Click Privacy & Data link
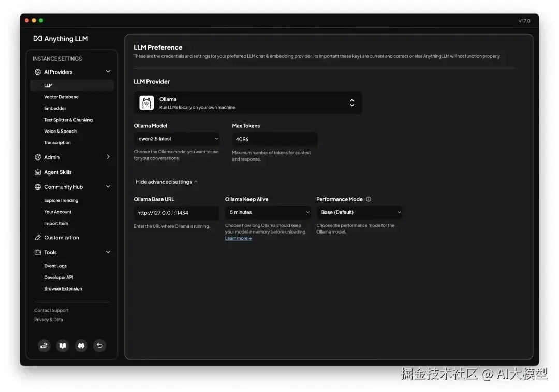The width and height of the screenshot is (559, 392). click(x=49, y=320)
